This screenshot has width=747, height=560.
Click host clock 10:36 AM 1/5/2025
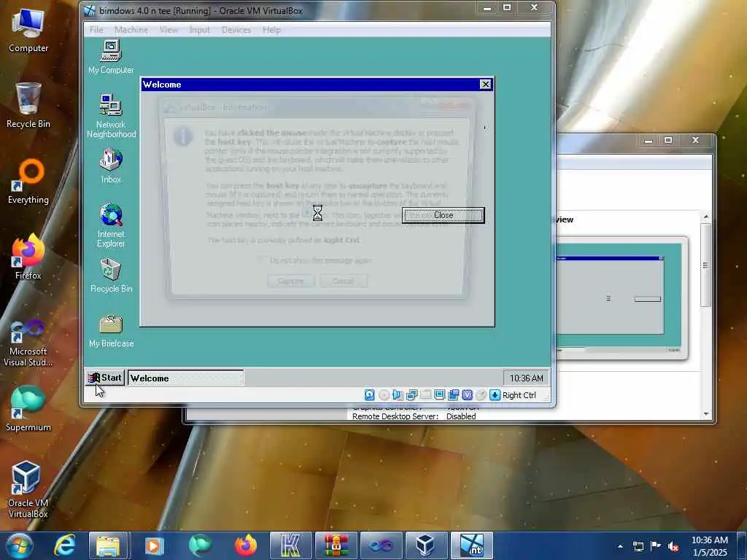click(709, 546)
